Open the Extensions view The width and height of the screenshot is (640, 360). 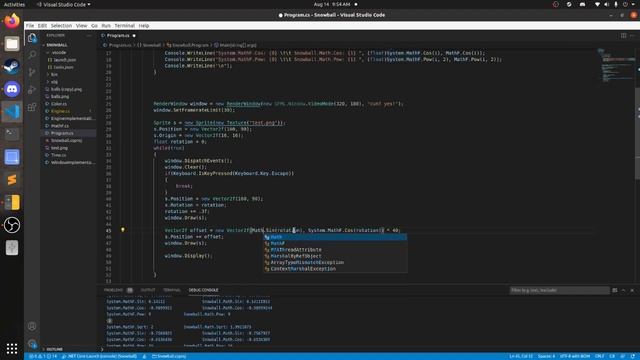[32, 107]
